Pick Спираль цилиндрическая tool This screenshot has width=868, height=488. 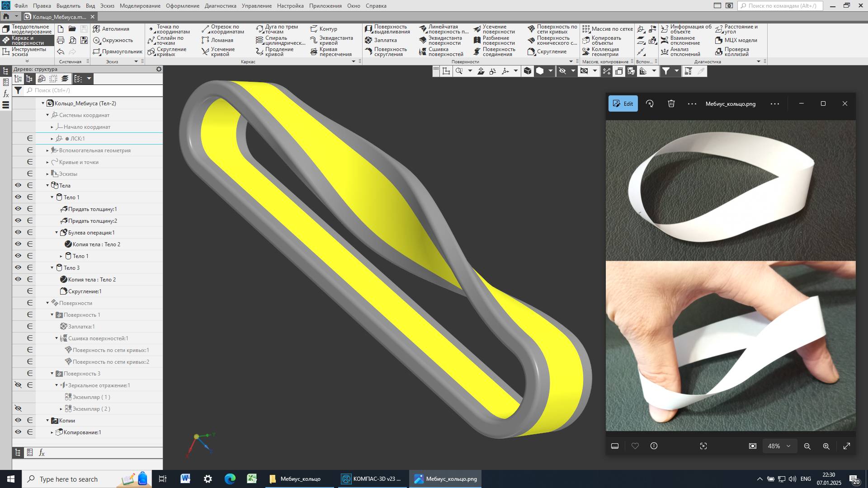point(280,40)
